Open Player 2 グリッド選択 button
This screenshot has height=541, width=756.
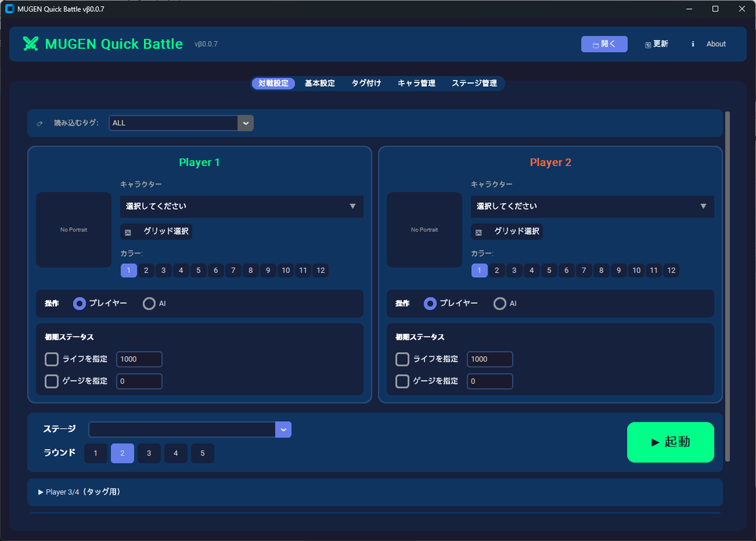point(507,231)
